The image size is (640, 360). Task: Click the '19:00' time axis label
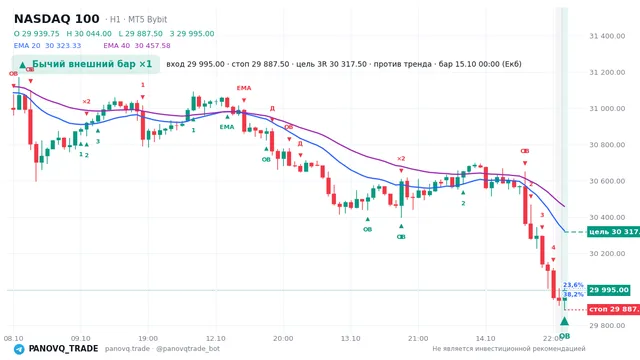coord(148,338)
